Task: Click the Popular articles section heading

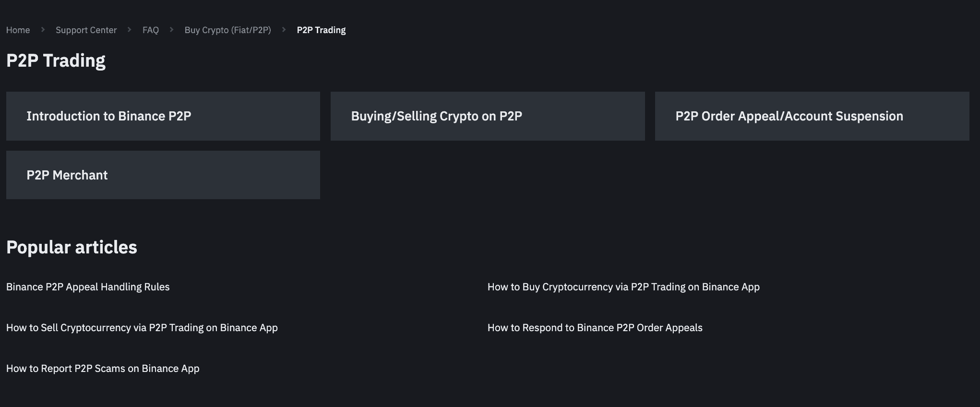Action: coord(72,247)
